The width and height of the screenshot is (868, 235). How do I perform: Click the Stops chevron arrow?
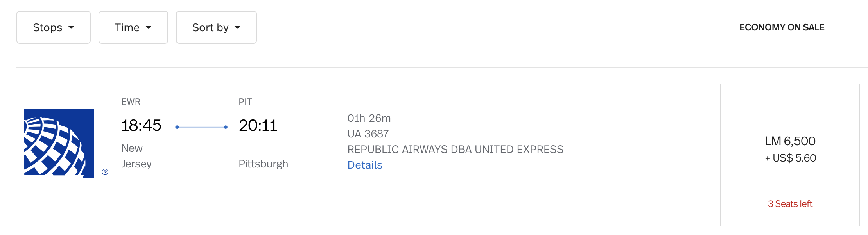coord(72,28)
